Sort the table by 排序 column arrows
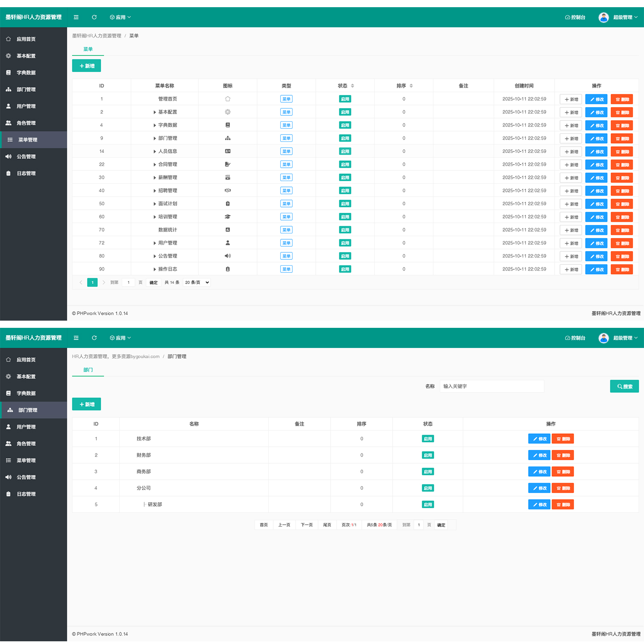This screenshot has width=644, height=644. tap(411, 86)
